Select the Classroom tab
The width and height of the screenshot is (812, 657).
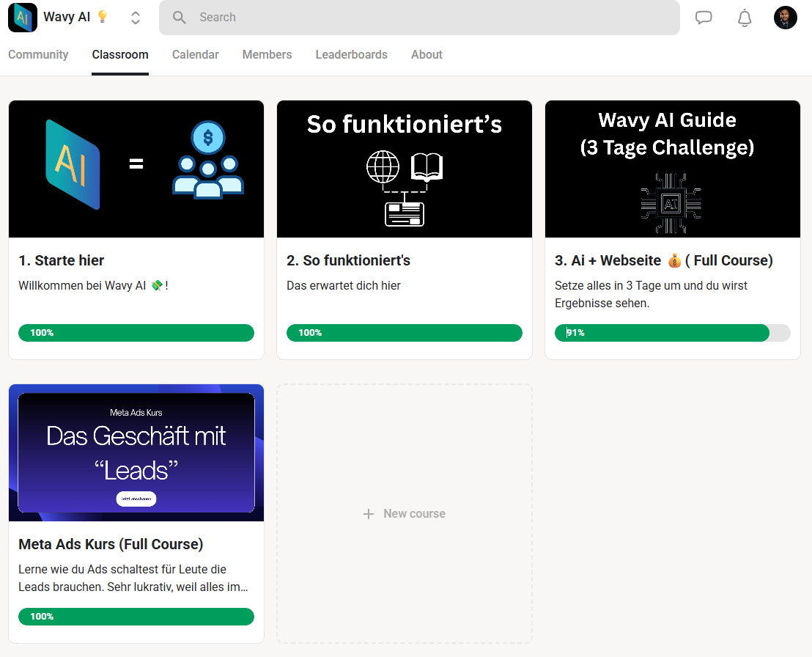[x=120, y=54]
